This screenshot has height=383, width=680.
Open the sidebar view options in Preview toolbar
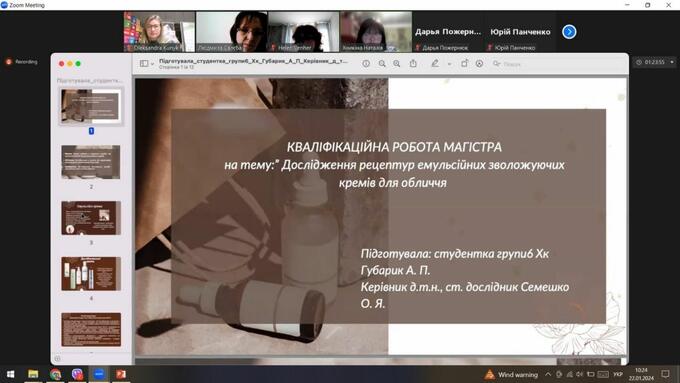click(x=147, y=64)
